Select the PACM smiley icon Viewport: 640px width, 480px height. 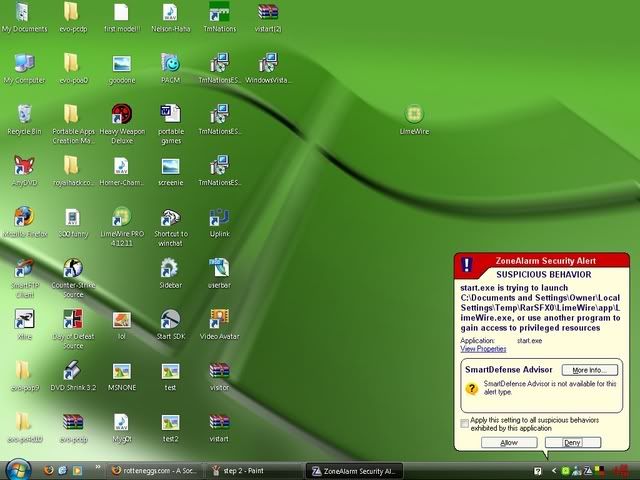point(170,68)
